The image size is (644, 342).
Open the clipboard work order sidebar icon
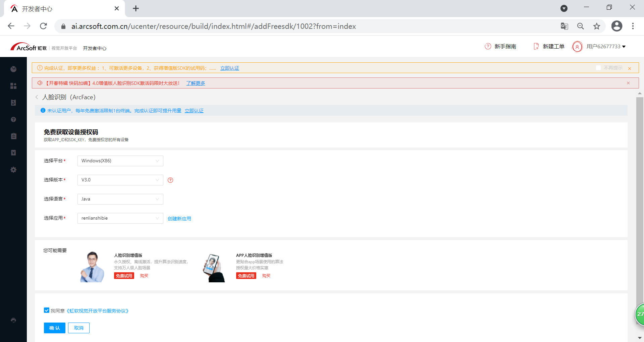(13, 136)
